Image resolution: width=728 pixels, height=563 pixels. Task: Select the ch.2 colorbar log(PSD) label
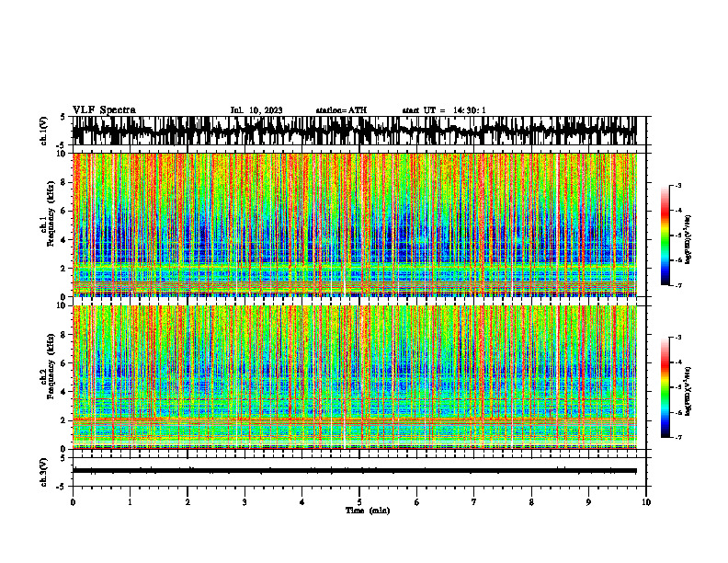coord(688,391)
